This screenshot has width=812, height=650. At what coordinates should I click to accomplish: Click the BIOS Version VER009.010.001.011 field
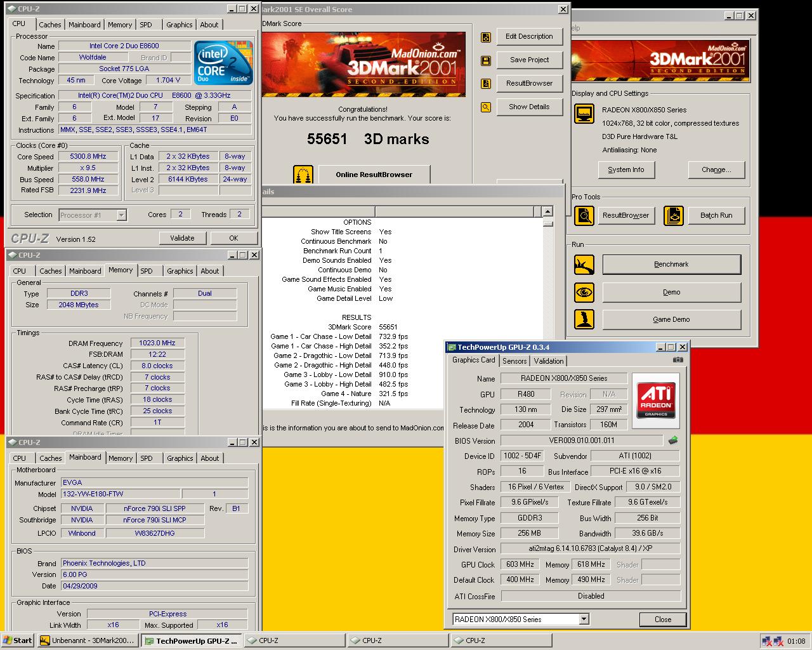(582, 441)
